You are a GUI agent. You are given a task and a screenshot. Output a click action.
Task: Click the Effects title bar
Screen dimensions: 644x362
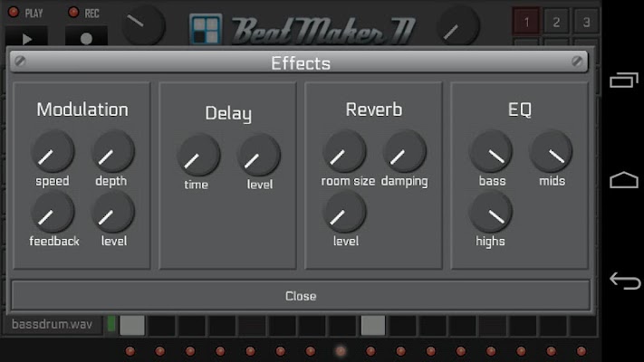299,62
